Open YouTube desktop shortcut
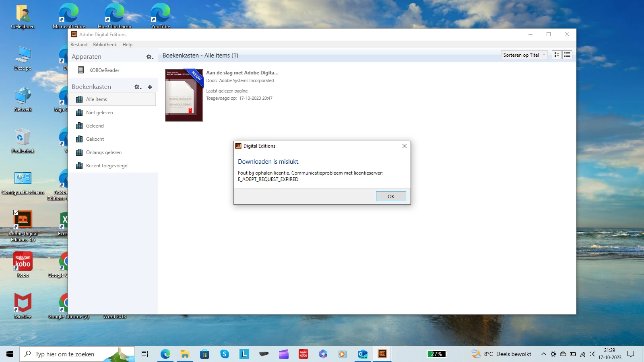This screenshot has height=362, width=644. pos(161,16)
